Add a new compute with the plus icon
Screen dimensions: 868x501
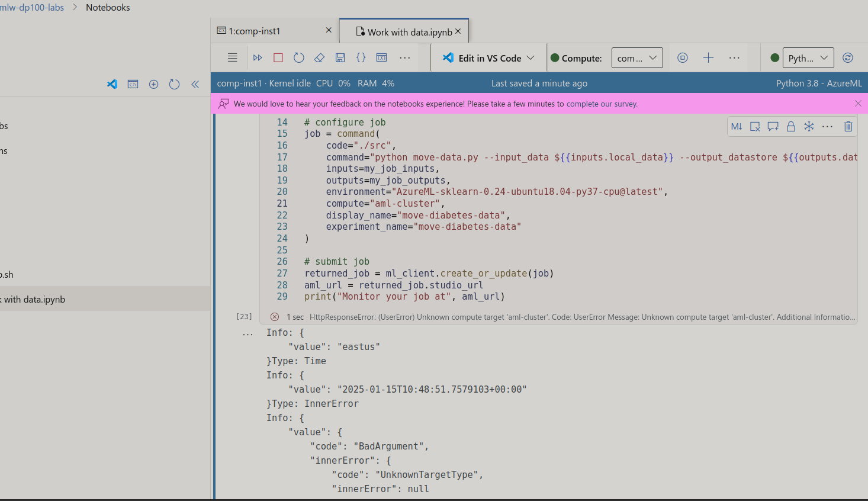708,57
